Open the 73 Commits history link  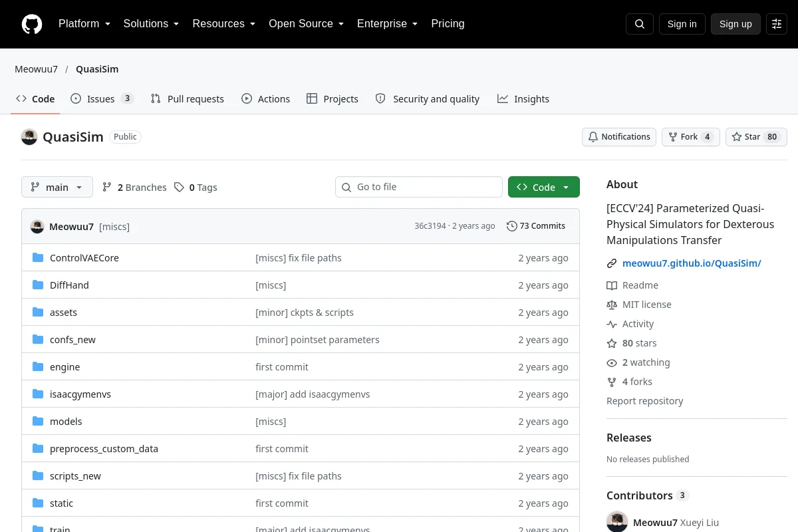point(536,226)
